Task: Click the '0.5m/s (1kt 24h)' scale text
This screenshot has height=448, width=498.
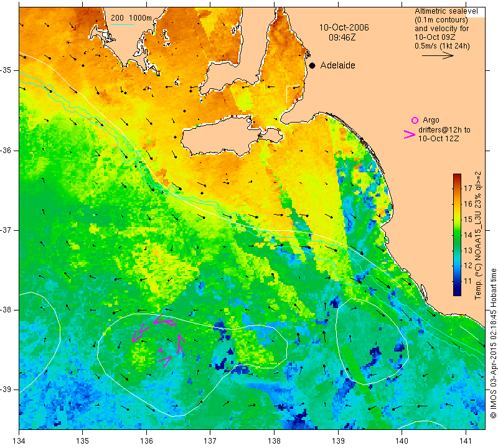Action: [x=442, y=45]
